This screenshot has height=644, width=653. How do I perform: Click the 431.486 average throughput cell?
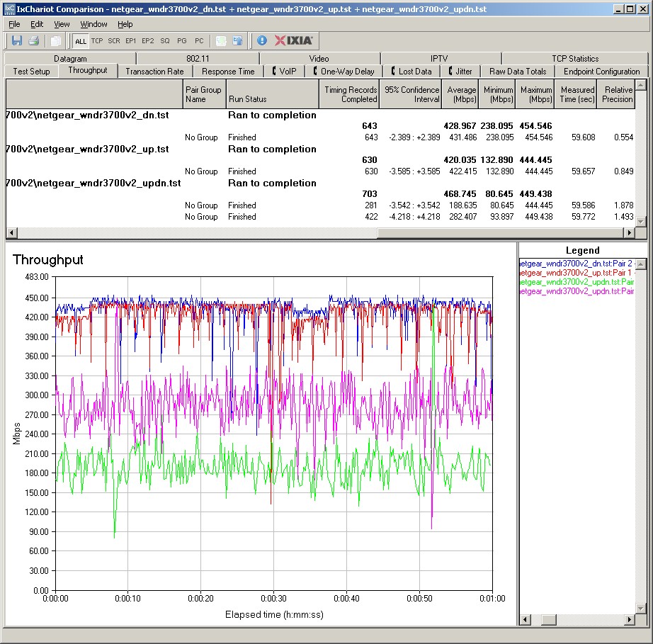tap(462, 137)
